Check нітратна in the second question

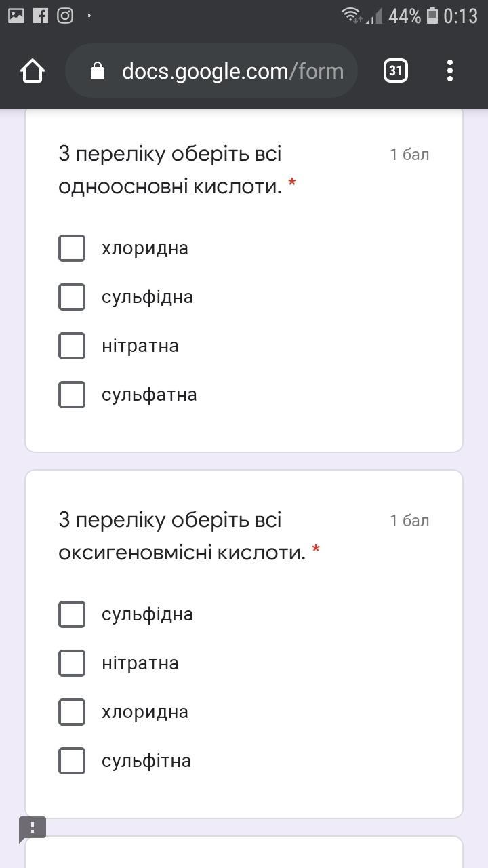(x=72, y=663)
